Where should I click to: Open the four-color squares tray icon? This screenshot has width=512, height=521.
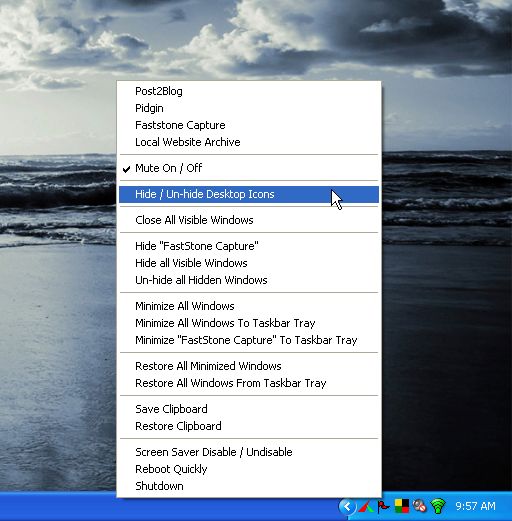401,506
